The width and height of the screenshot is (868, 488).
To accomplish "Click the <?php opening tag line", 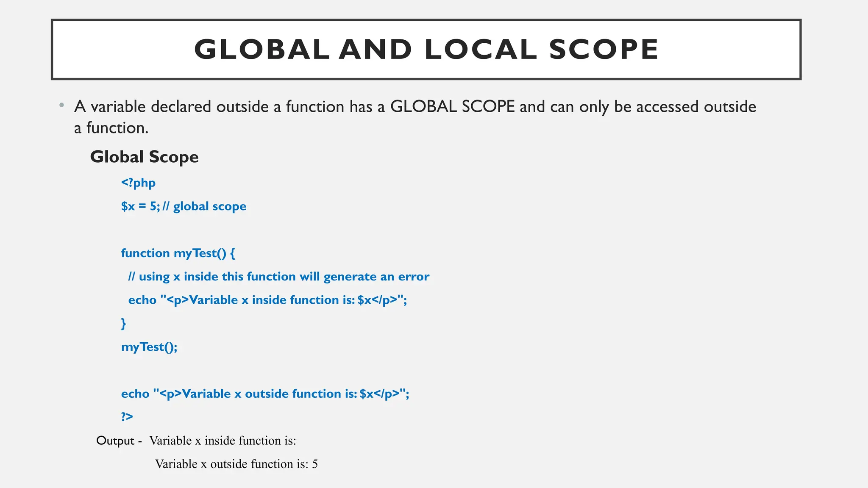I will click(138, 183).
